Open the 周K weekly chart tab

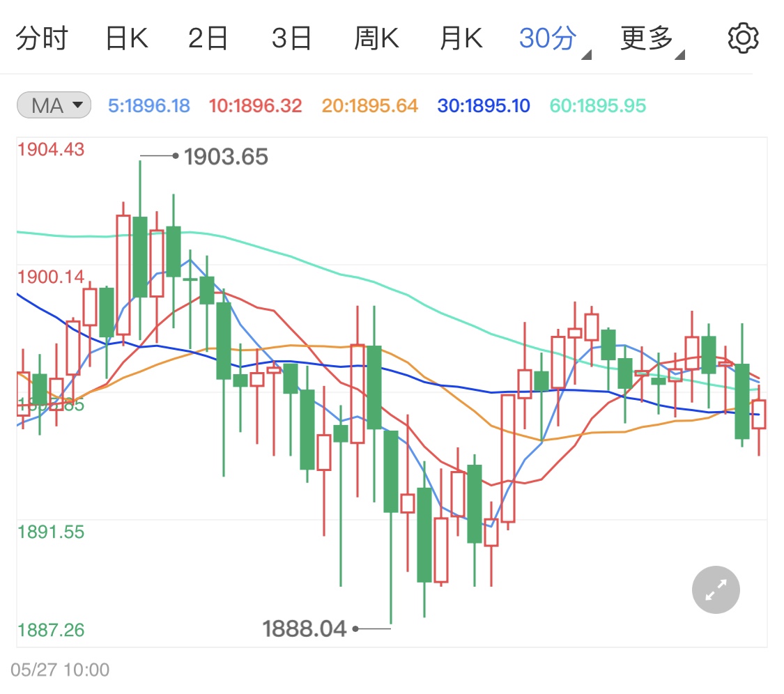[376, 38]
